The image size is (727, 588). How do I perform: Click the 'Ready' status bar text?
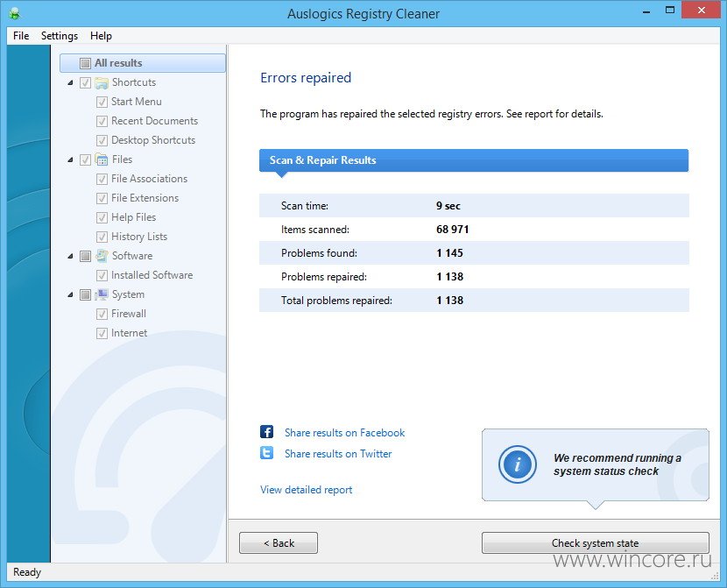[x=27, y=572]
